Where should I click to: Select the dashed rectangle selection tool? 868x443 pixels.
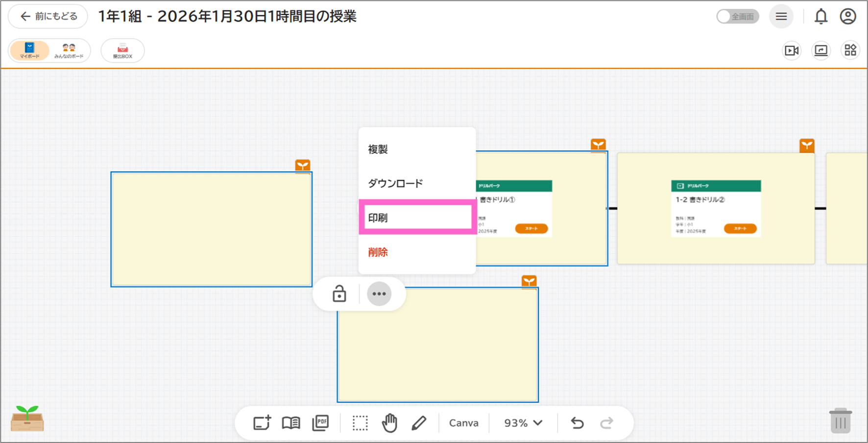point(360,422)
